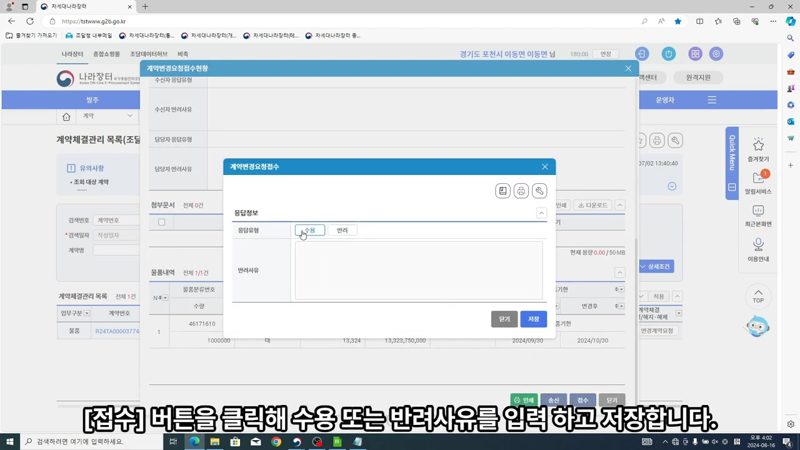Open the 납품기한 column filter dropdown
This screenshot has height=450, width=800.
point(619,289)
